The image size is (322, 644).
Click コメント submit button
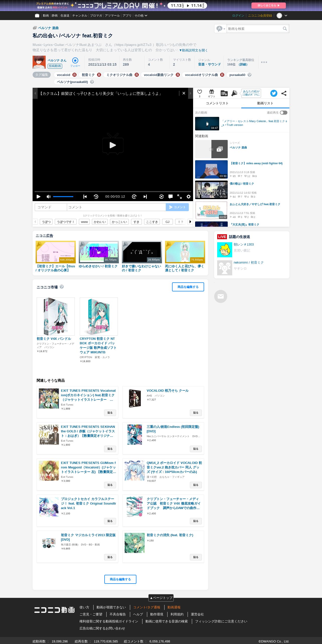coord(177,207)
